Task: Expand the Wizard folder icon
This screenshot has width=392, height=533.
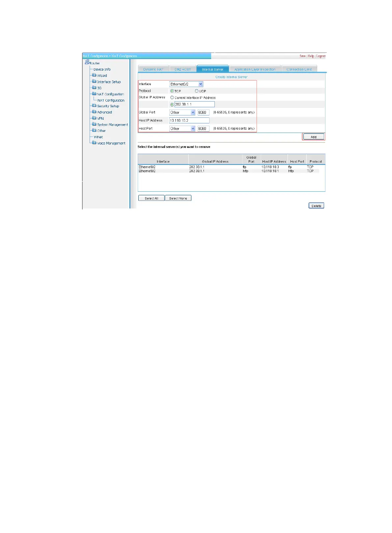Action: 94,75
